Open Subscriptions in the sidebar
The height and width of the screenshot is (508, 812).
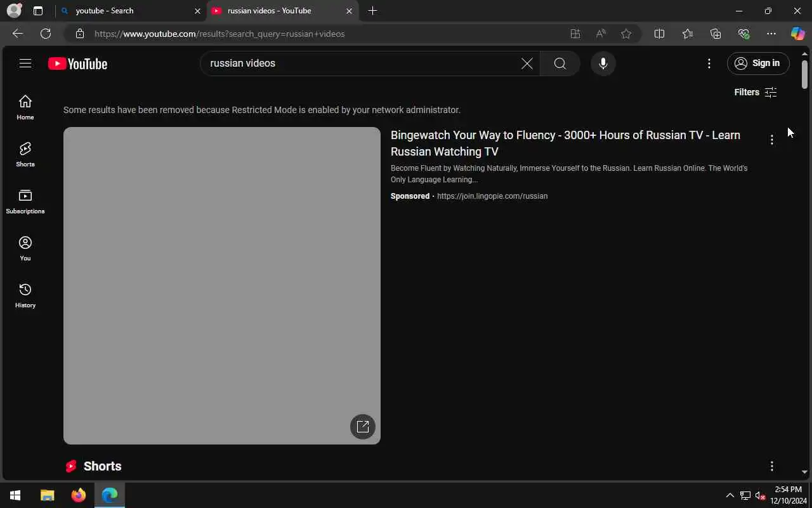[x=25, y=201]
